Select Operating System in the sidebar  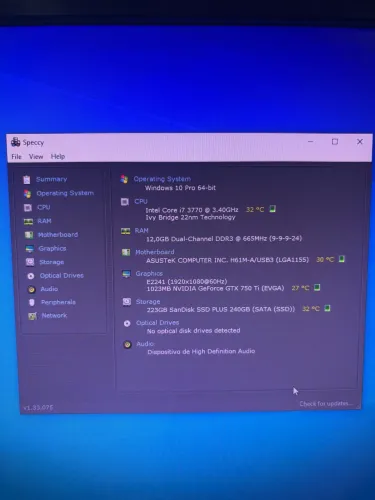coord(65,193)
